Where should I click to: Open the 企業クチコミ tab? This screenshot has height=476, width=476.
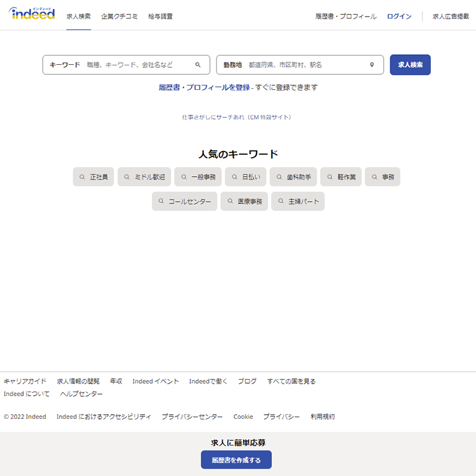[x=120, y=16]
